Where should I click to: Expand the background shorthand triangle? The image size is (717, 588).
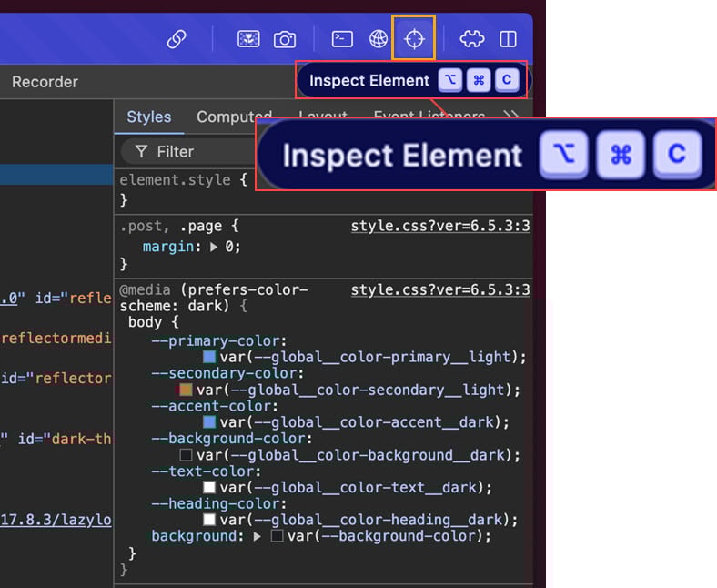pyautogui.click(x=258, y=536)
